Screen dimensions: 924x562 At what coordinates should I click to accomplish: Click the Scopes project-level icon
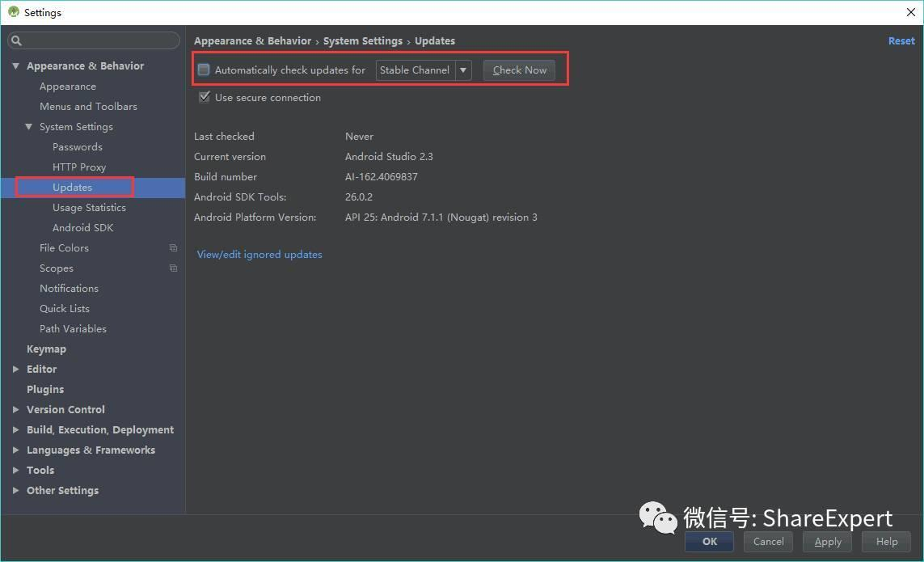coord(173,268)
